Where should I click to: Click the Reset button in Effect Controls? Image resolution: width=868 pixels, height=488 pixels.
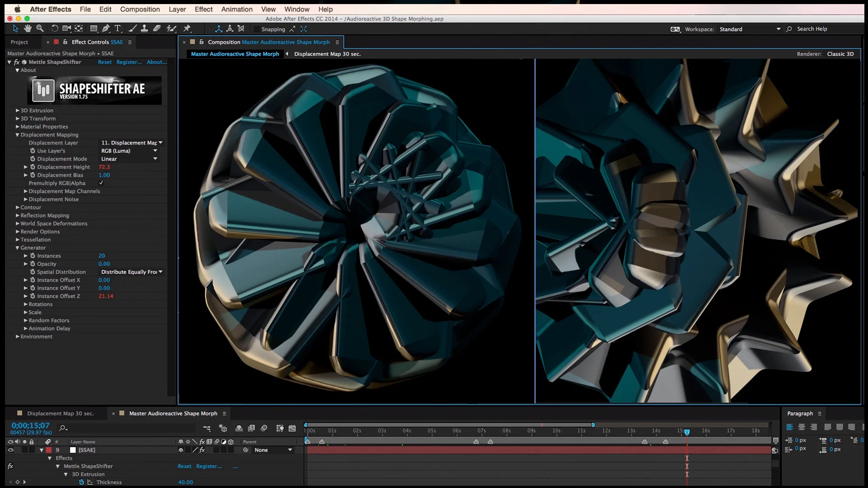pyautogui.click(x=105, y=61)
